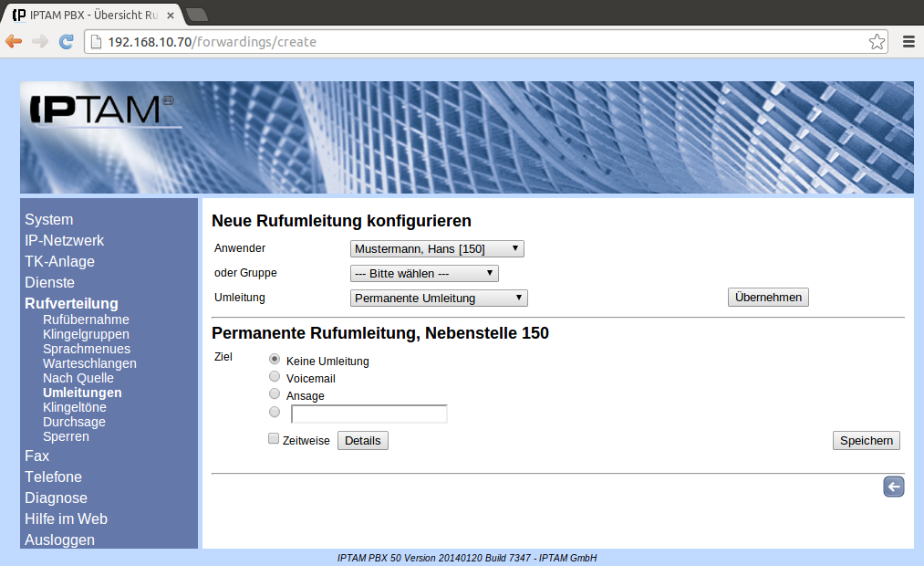Go to Warteschlangen in the sidebar
924x566 pixels.
89,363
